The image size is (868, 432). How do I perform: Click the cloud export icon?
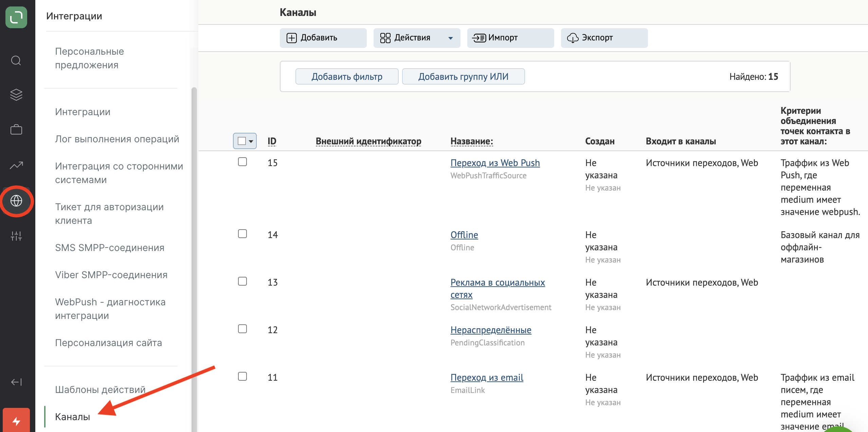point(573,38)
